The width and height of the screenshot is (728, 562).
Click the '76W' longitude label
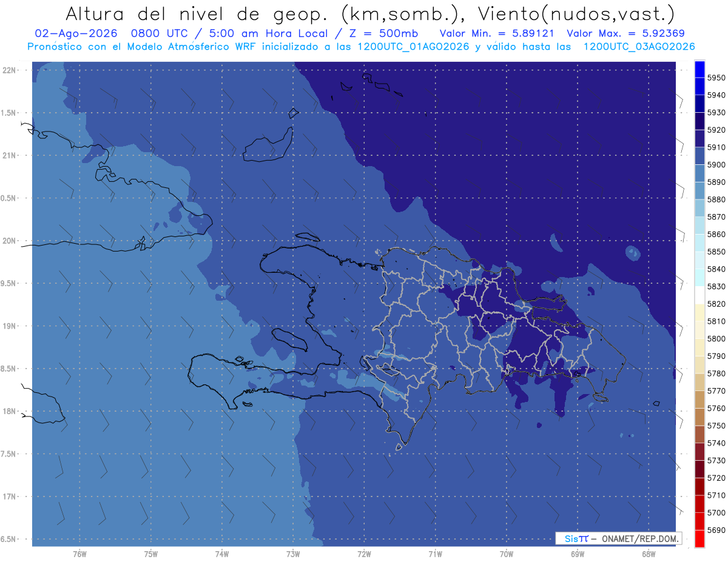click(x=79, y=555)
